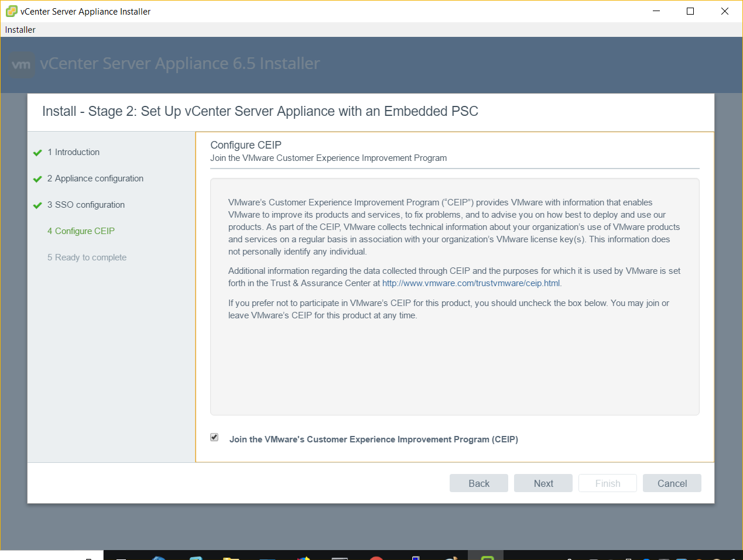Click the Stage 2 wizard title text
The width and height of the screenshot is (743, 560).
(x=260, y=111)
